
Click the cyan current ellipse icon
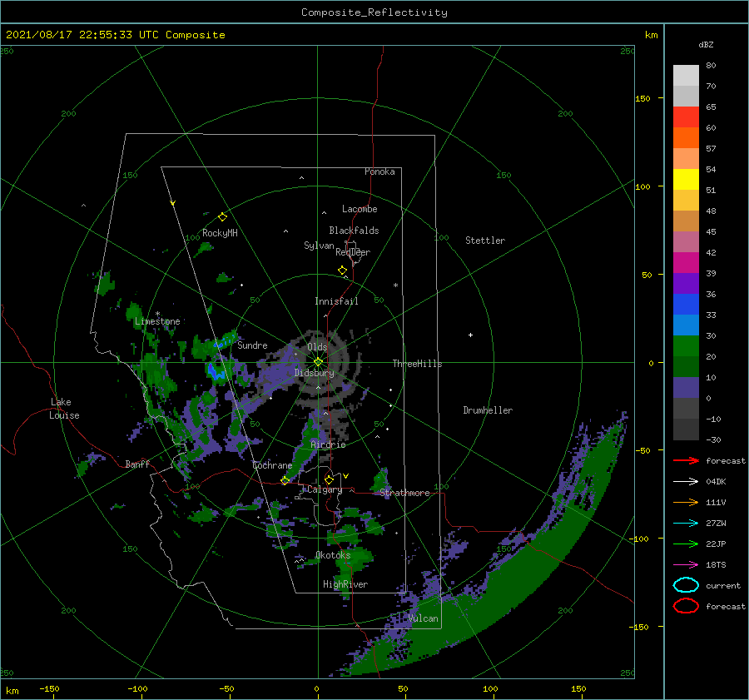point(686,585)
